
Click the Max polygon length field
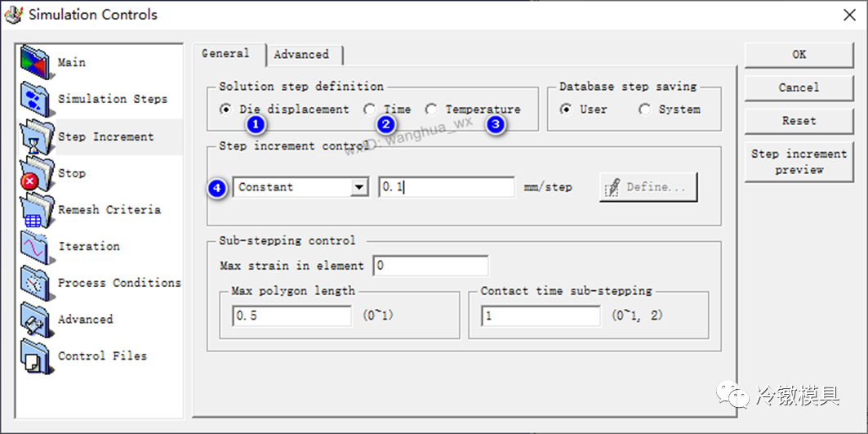point(291,315)
